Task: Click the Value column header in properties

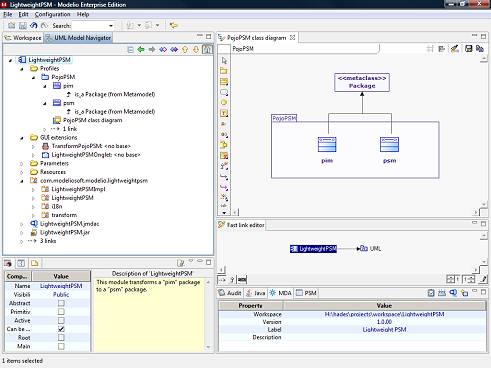Action: coord(61,276)
